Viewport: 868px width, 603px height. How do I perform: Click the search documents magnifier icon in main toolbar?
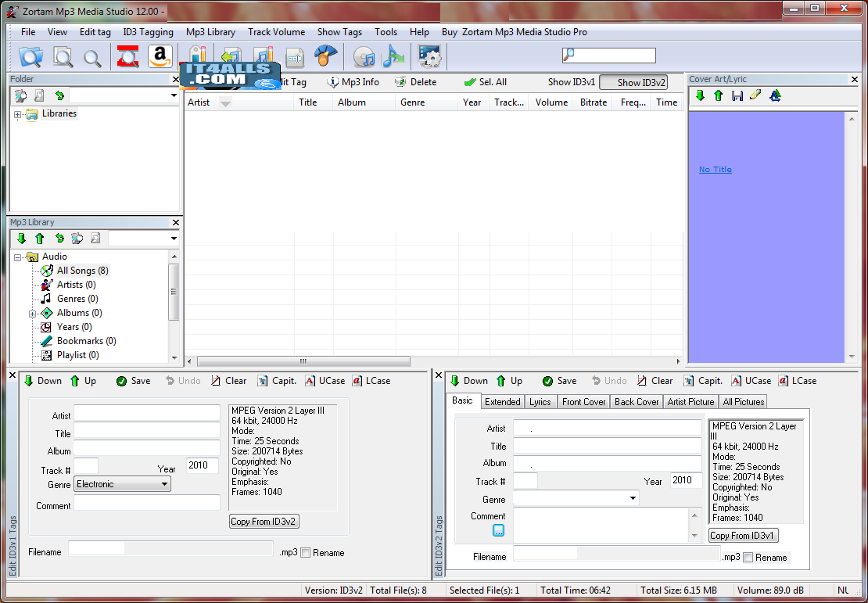coord(63,56)
